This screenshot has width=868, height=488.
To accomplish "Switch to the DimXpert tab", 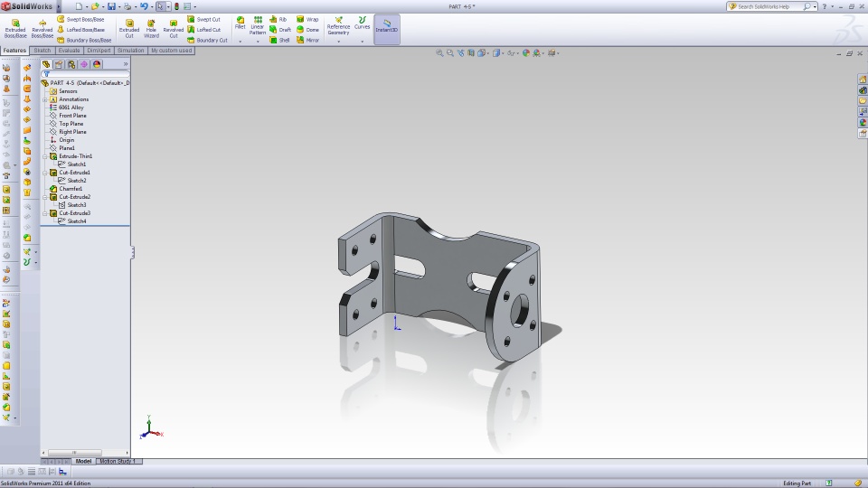I will 99,51.
